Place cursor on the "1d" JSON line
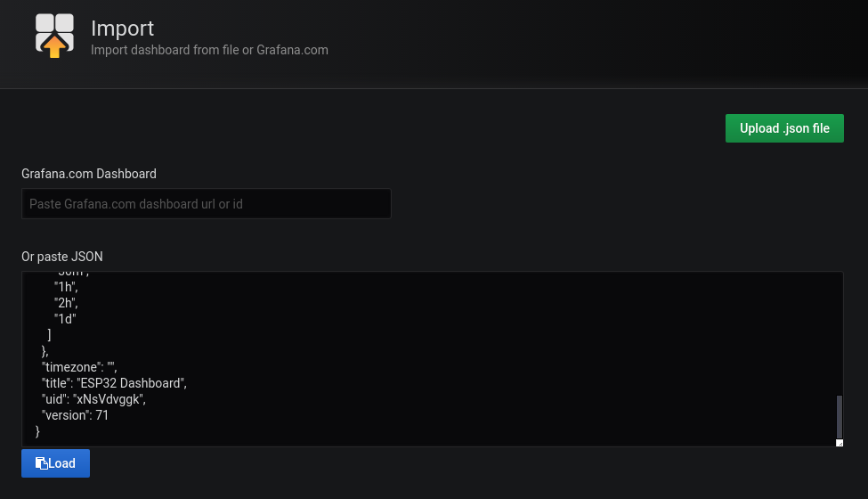 tap(67, 319)
